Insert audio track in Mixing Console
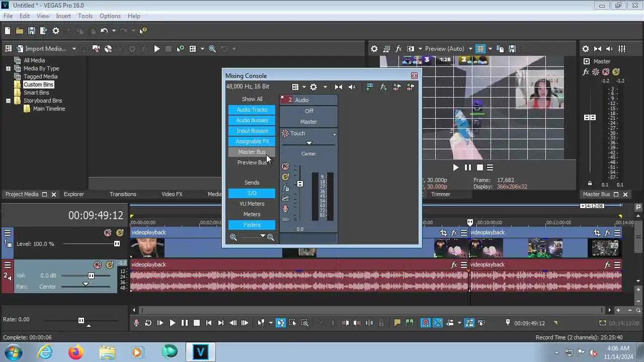The width and height of the screenshot is (644, 362). click(370, 87)
